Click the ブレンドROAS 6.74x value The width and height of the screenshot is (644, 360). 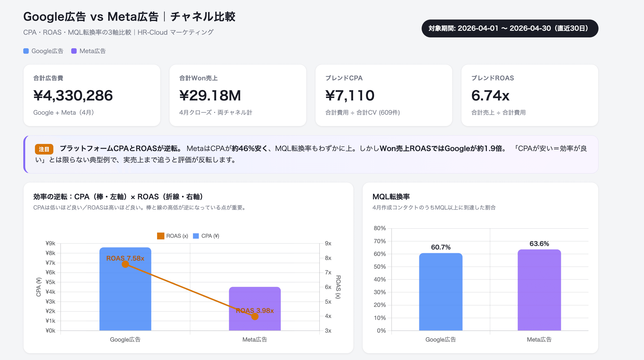[490, 95]
